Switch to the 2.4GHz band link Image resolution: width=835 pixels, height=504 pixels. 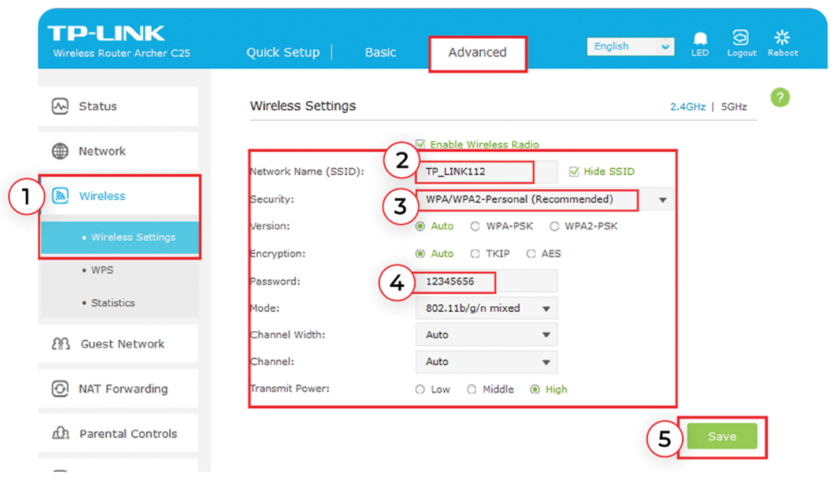tap(688, 106)
